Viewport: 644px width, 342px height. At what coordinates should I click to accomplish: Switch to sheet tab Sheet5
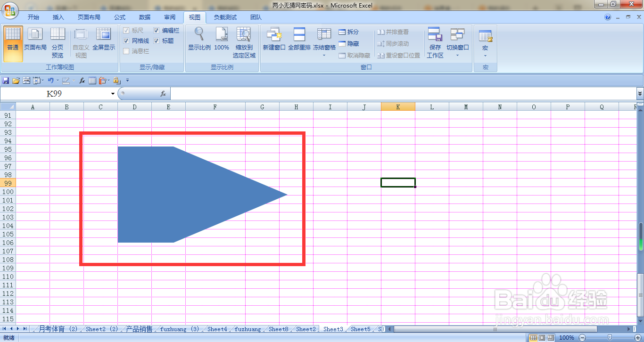[361, 329]
